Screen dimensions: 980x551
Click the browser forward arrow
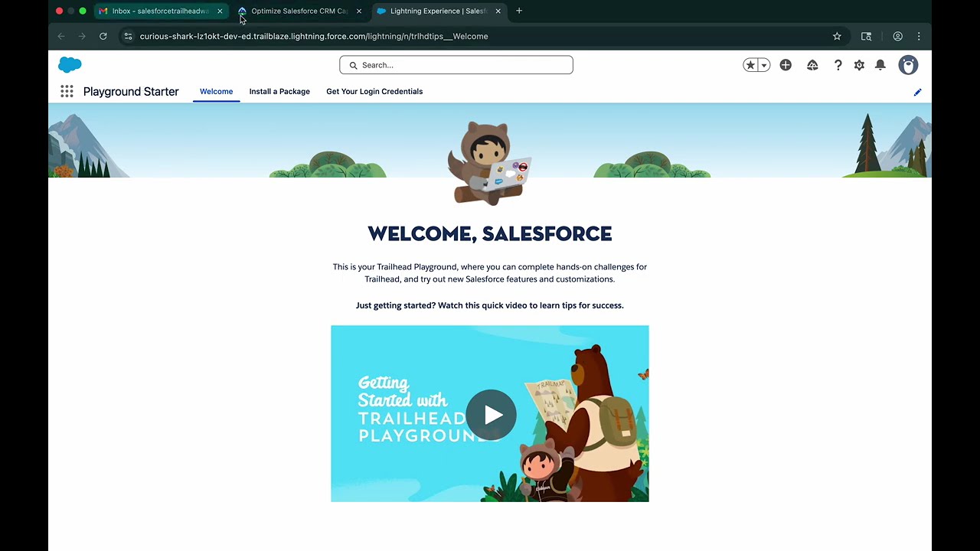pos(82,36)
